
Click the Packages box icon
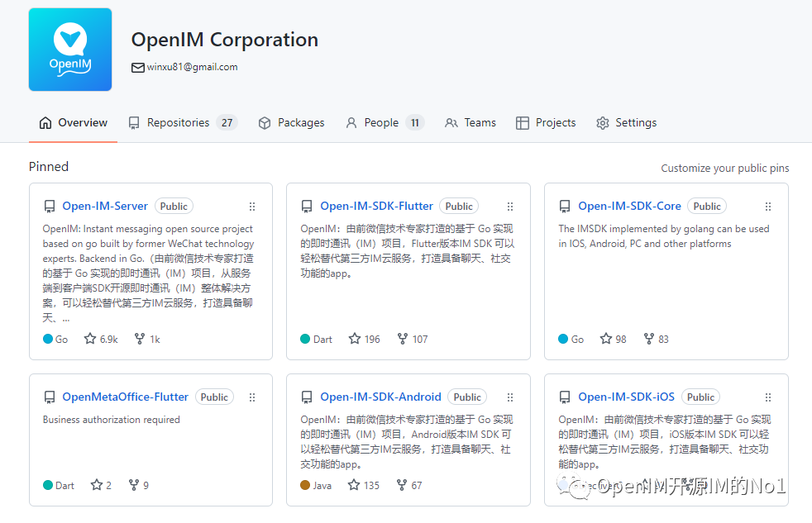265,122
